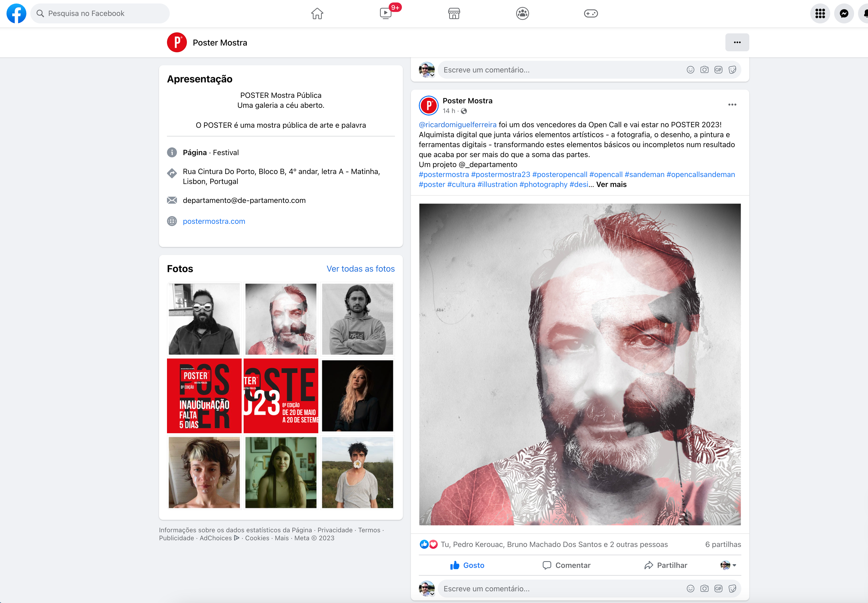Open the Groups icon in top navigation
The image size is (868, 603).
pos(522,14)
